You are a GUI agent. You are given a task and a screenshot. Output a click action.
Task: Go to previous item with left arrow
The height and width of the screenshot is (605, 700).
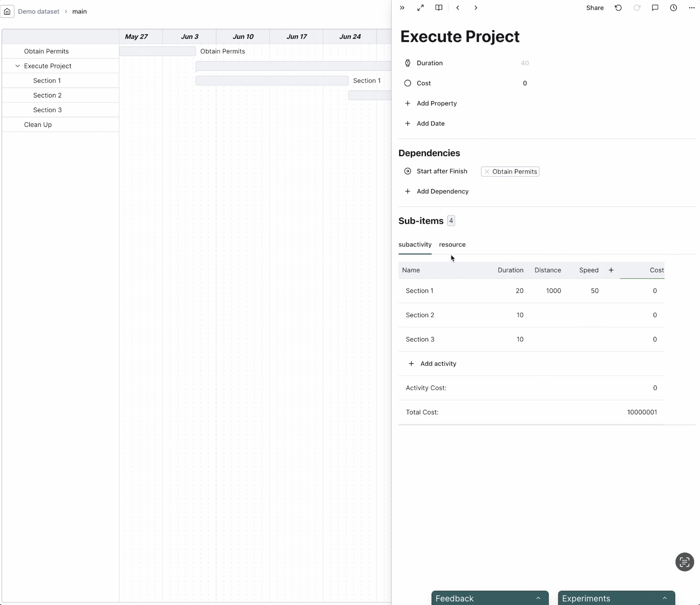point(458,8)
